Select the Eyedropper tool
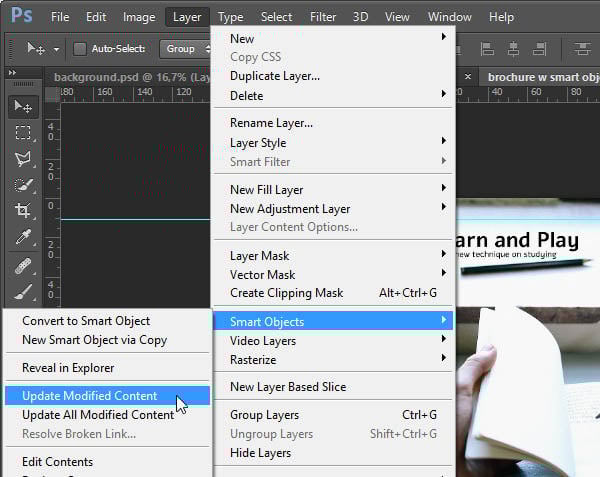Viewport: 600px width, 477px height. click(x=23, y=236)
